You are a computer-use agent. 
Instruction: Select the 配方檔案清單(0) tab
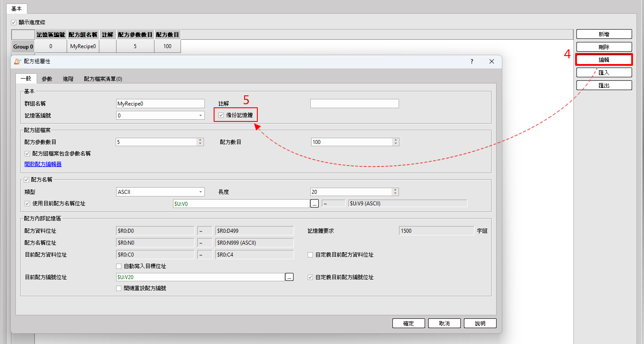103,79
